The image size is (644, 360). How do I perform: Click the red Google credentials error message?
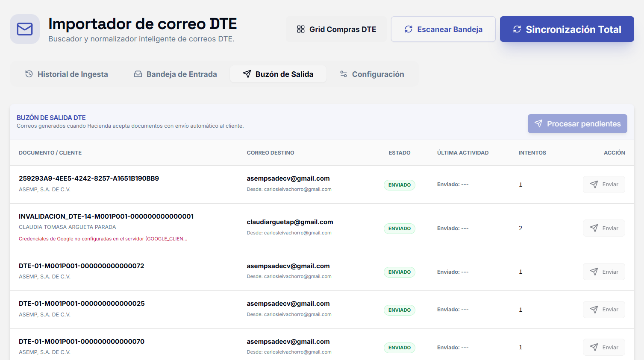pyautogui.click(x=103, y=239)
